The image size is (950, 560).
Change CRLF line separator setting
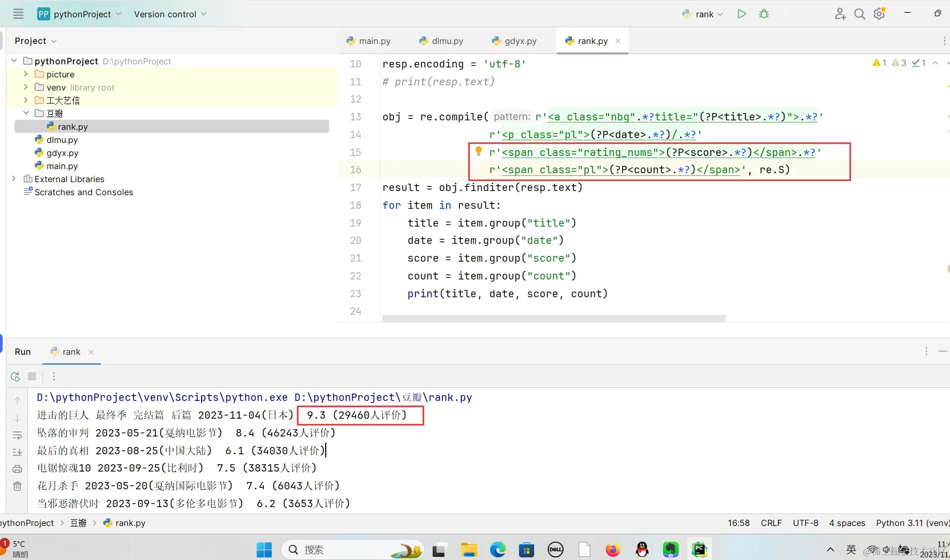point(771,523)
